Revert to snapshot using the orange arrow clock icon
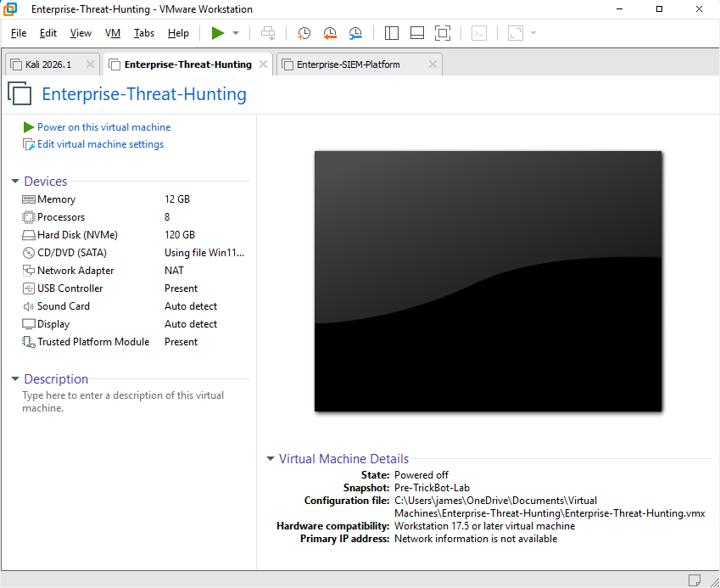Screen dimensions: 720x588 (330, 33)
